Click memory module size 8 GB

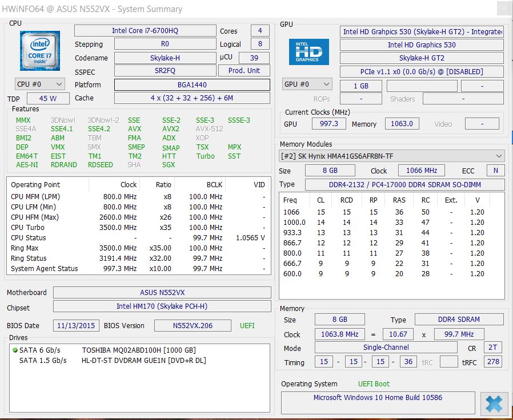[x=330, y=170]
